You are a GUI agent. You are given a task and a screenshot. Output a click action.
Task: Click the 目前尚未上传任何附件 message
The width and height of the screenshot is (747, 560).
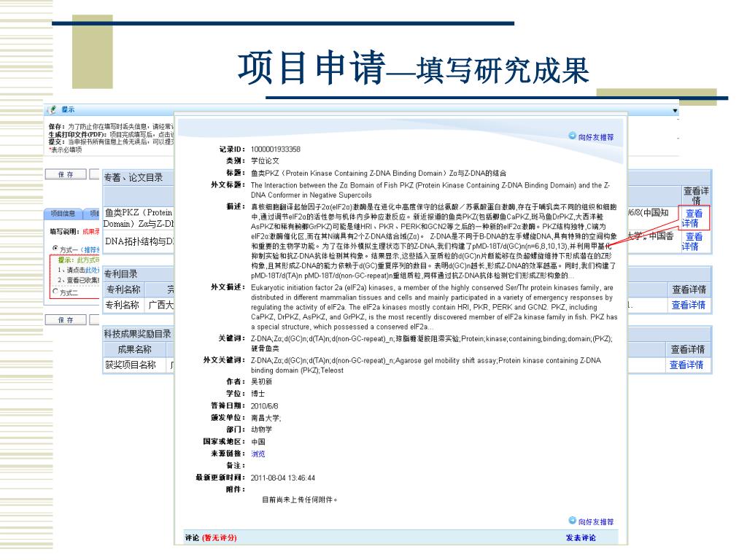point(300,499)
